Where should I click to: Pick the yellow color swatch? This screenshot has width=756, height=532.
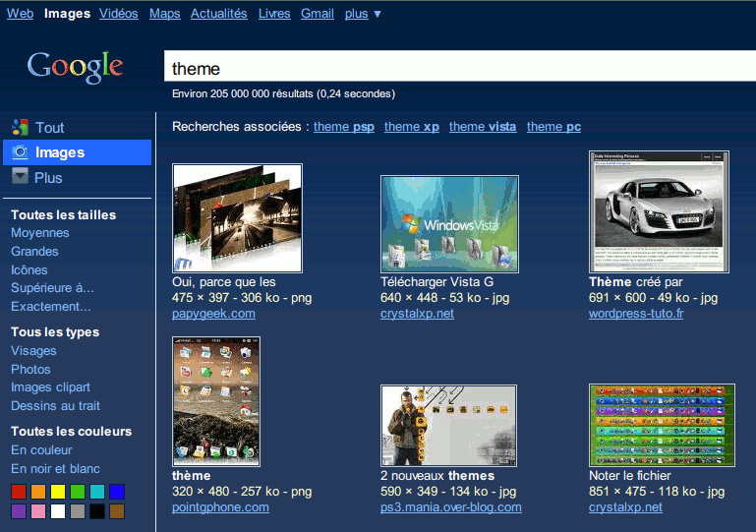click(x=58, y=492)
